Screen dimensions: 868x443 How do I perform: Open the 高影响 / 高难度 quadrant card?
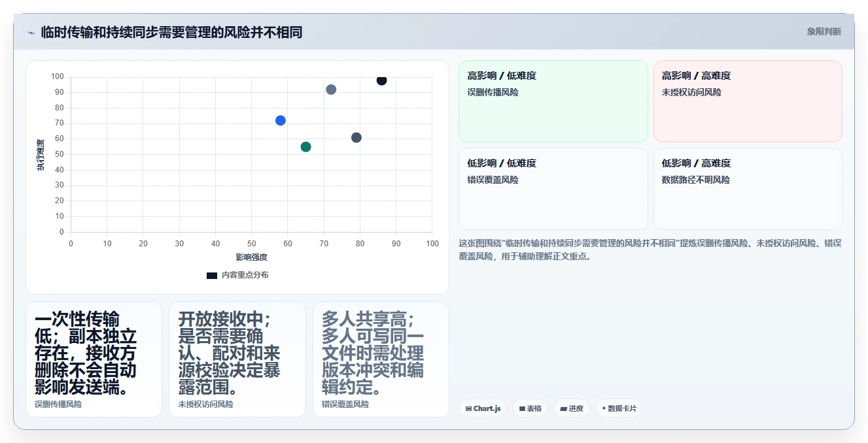[748, 101]
